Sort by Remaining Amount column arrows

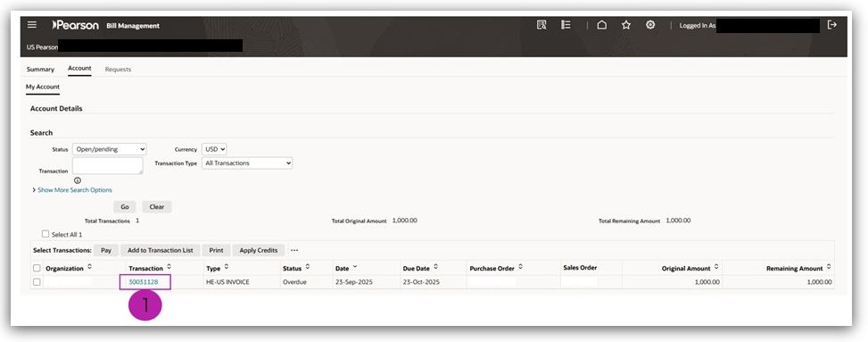[829, 267]
